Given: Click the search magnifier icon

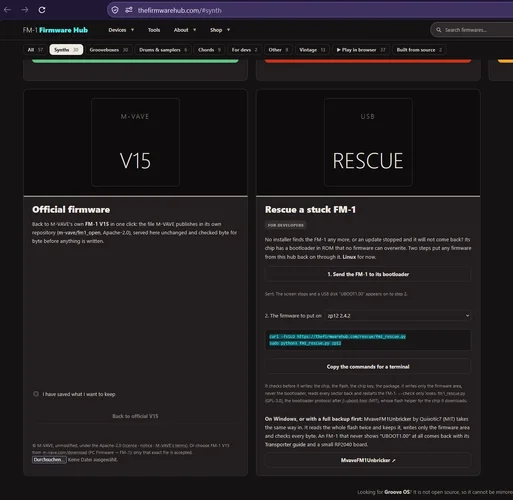Looking at the screenshot, I should coord(439,30).
